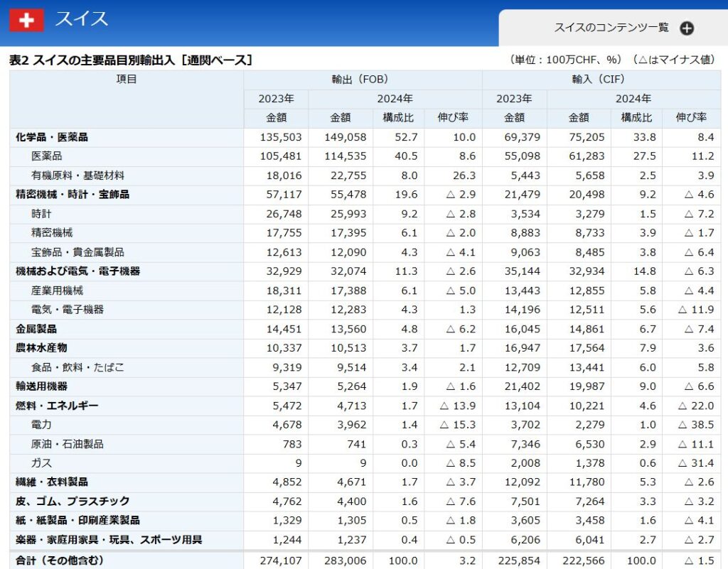Click the 輸出（FOB） column header
This screenshot has height=569, width=728.
[x=362, y=80]
